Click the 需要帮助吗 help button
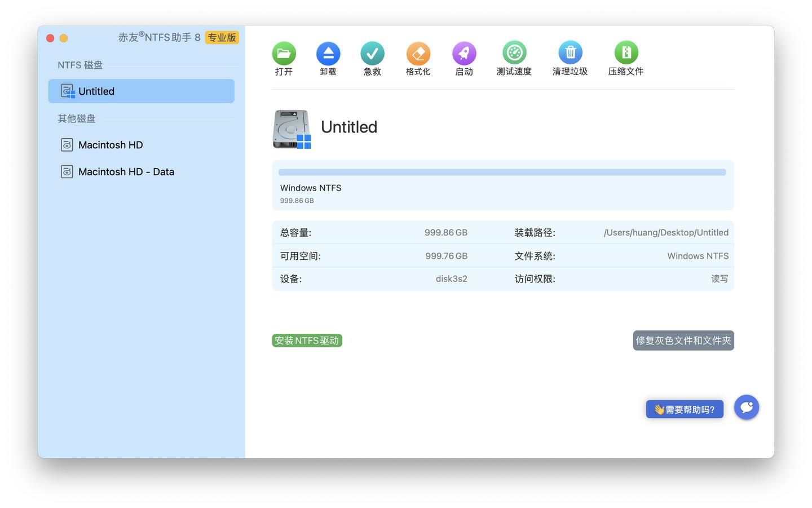The width and height of the screenshot is (812, 508). [685, 409]
